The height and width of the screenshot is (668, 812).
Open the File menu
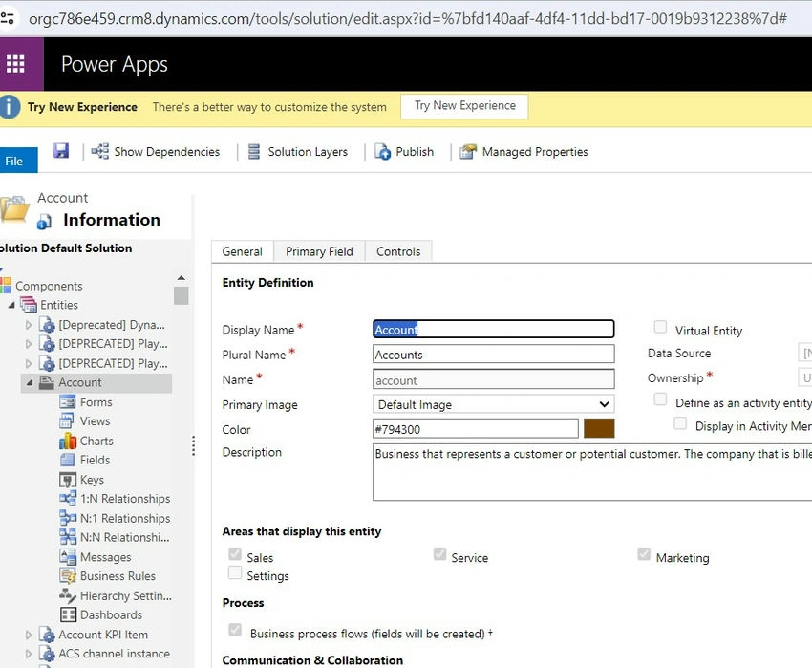point(18,161)
